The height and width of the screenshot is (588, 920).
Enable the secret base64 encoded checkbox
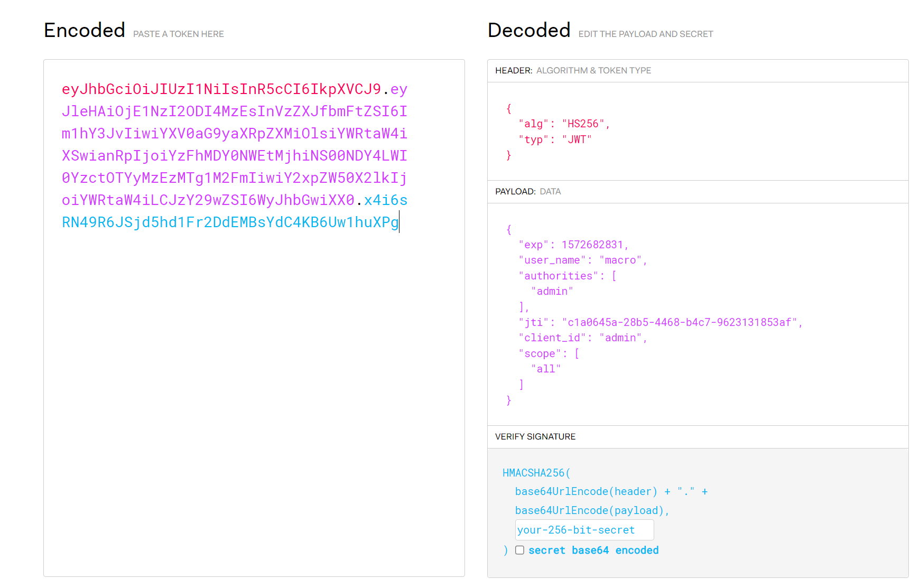click(x=520, y=550)
